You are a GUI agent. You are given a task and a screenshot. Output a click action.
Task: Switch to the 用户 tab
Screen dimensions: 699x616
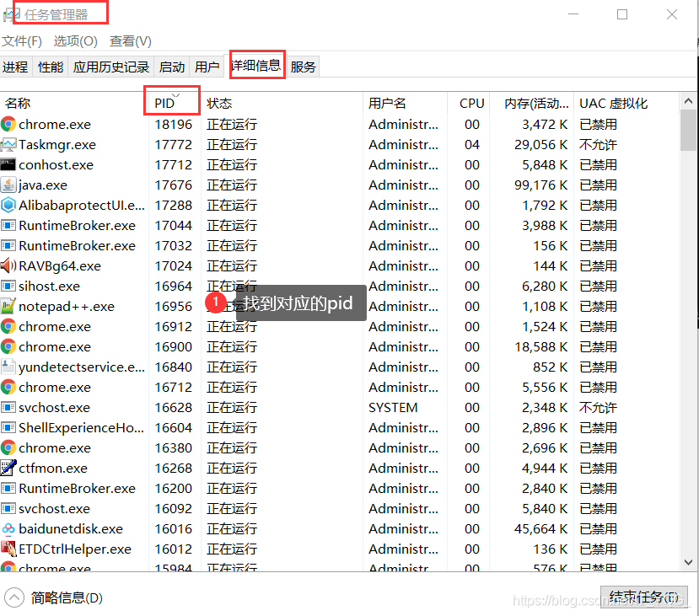point(207,67)
